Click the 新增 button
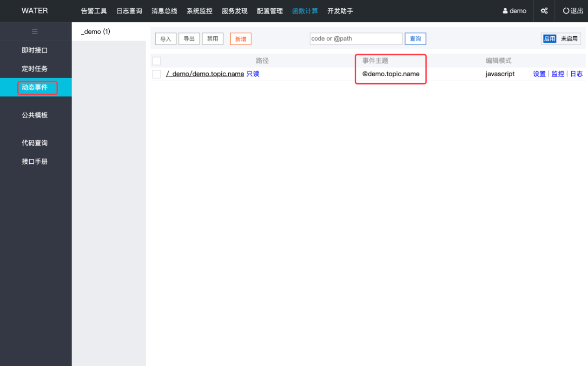The width and height of the screenshot is (588, 366). click(x=240, y=39)
